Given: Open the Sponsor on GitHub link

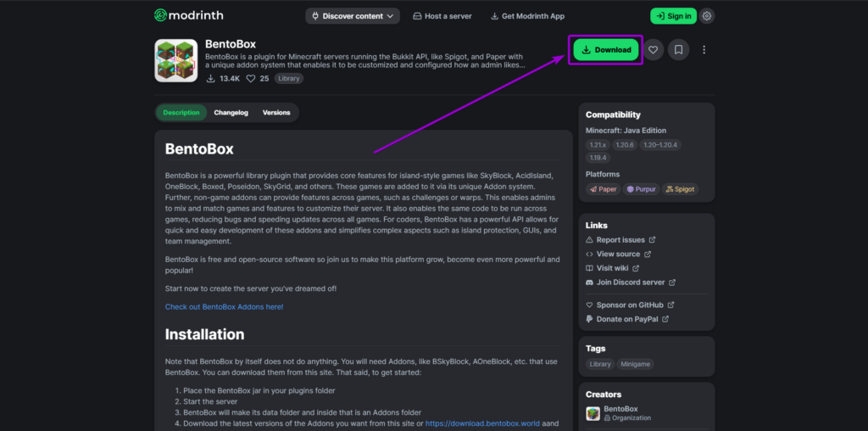Looking at the screenshot, I should pyautogui.click(x=630, y=305).
